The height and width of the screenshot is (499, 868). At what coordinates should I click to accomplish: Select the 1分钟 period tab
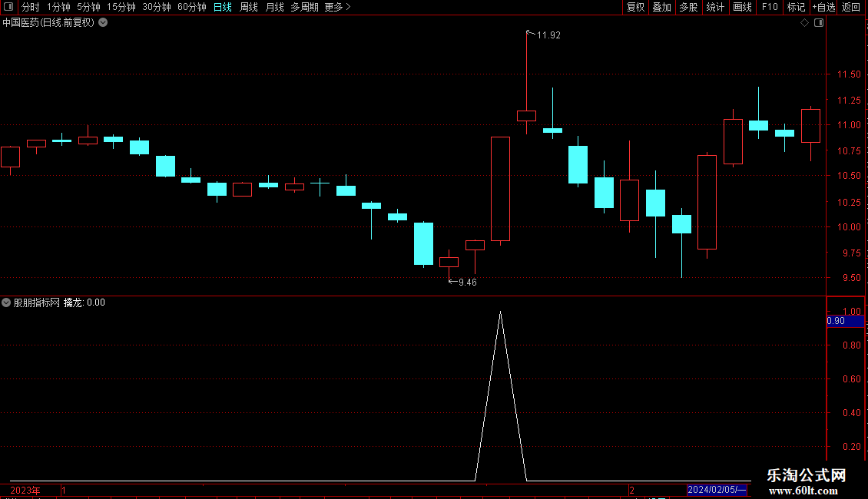point(58,7)
